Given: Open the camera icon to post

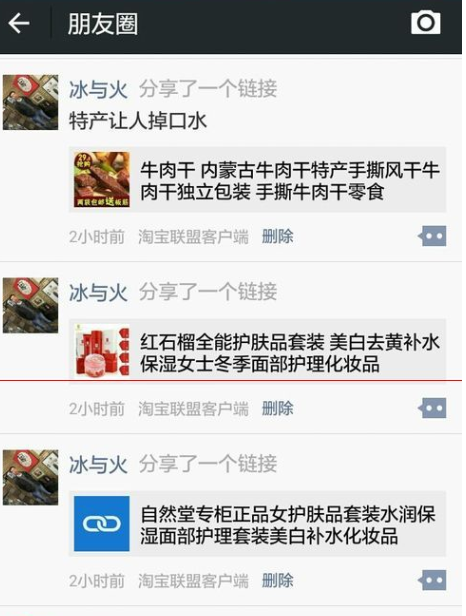Looking at the screenshot, I should 426,23.
